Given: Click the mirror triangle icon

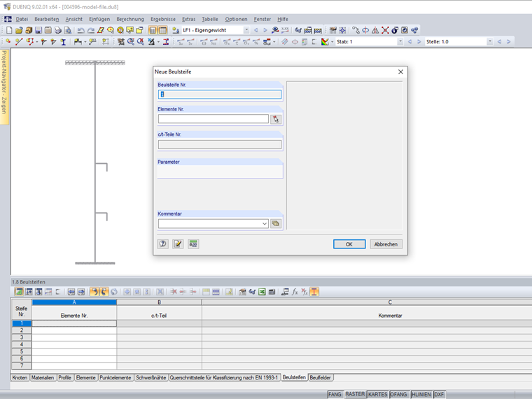Looking at the screenshot, I should [375, 30].
